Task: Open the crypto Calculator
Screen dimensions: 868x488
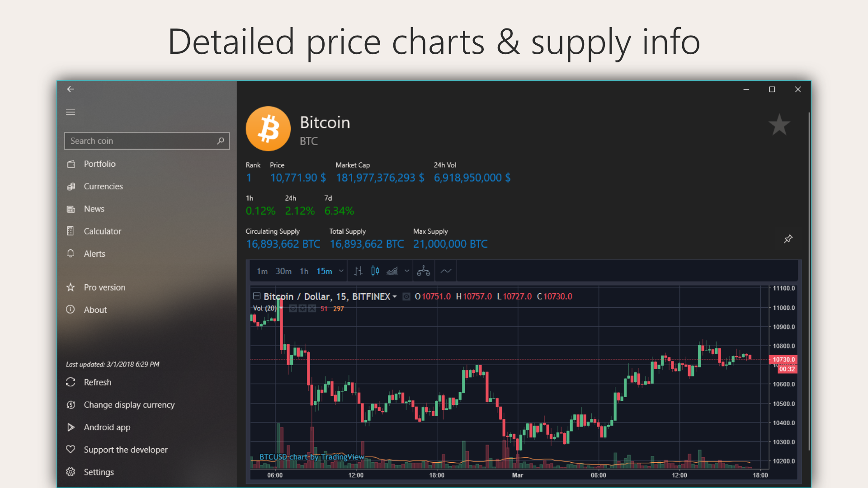Action: click(x=102, y=231)
